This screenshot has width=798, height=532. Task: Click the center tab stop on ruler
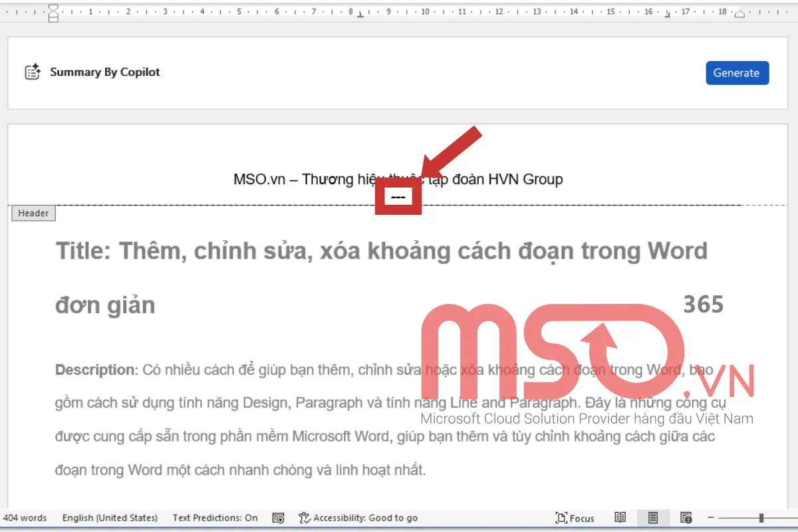360,14
